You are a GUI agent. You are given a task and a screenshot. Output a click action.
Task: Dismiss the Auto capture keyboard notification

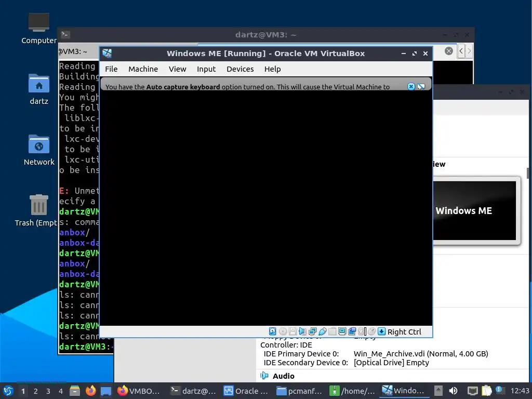411,87
